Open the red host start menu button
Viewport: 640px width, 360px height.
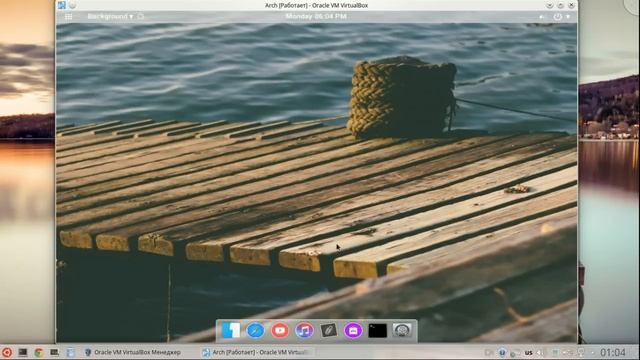click(x=7, y=352)
